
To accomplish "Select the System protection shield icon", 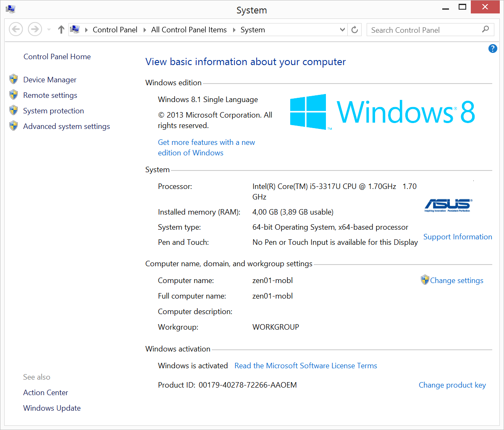I will click(13, 110).
